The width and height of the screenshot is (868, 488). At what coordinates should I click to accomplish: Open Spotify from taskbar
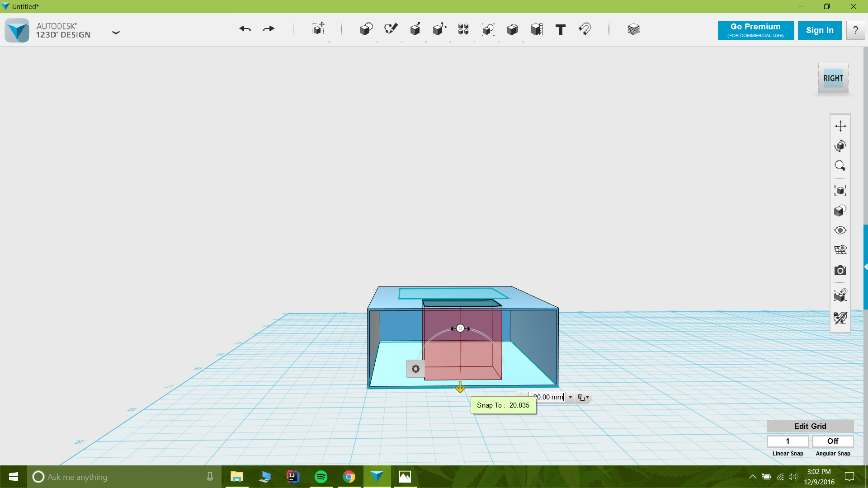(x=321, y=477)
